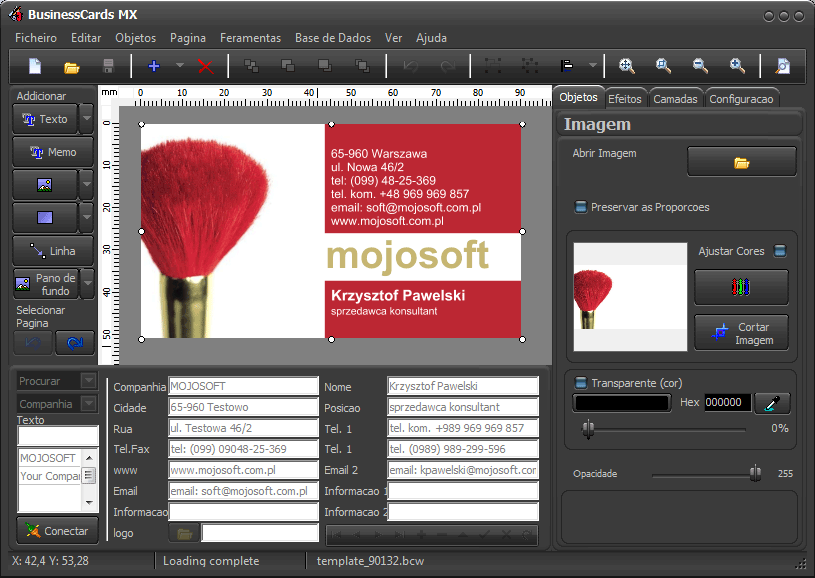This screenshot has width=815, height=578.
Task: Open the Base de Dados menu
Action: click(x=333, y=38)
